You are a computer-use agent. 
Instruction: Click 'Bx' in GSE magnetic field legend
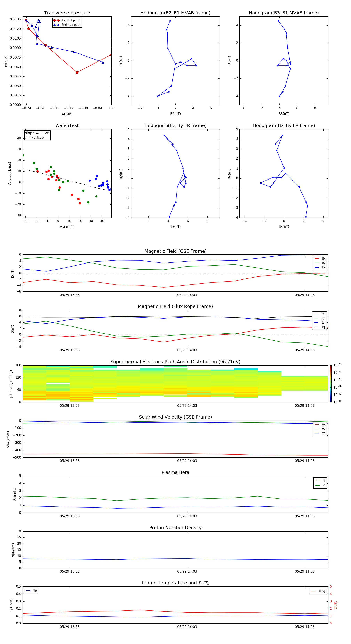tap(320, 259)
